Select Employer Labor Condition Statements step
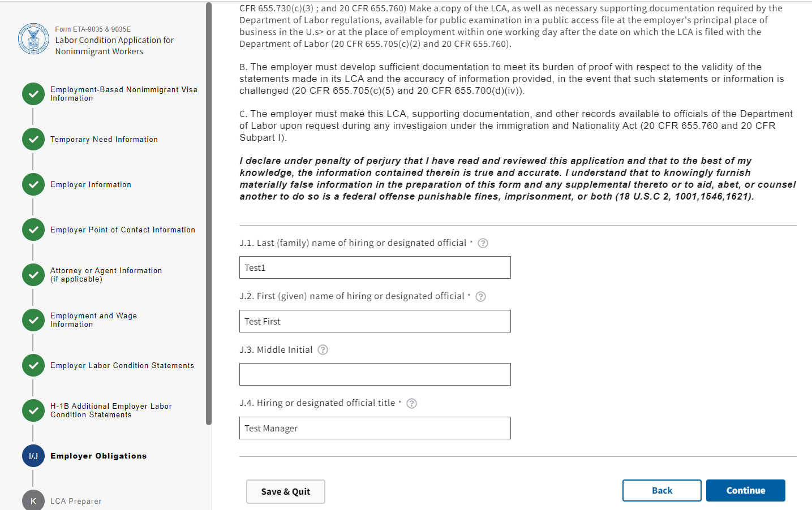The width and height of the screenshot is (812, 510). (122, 365)
